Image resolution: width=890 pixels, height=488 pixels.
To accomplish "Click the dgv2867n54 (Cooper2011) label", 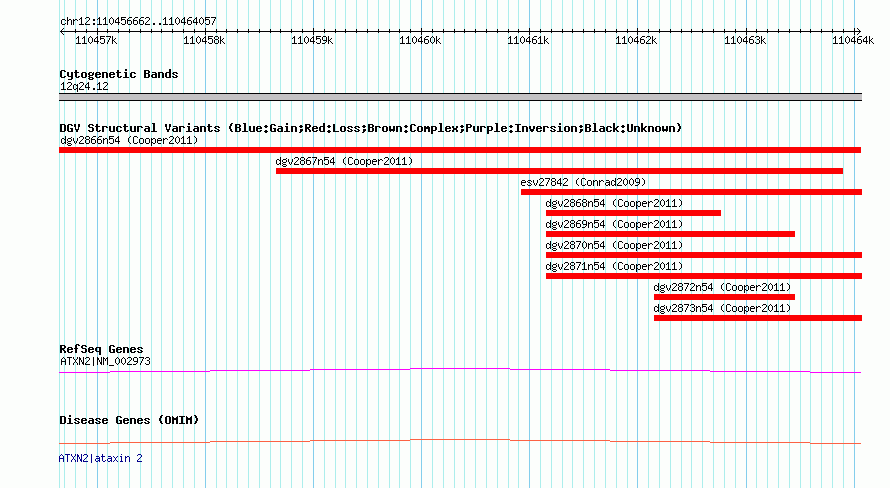I will coord(344,161).
